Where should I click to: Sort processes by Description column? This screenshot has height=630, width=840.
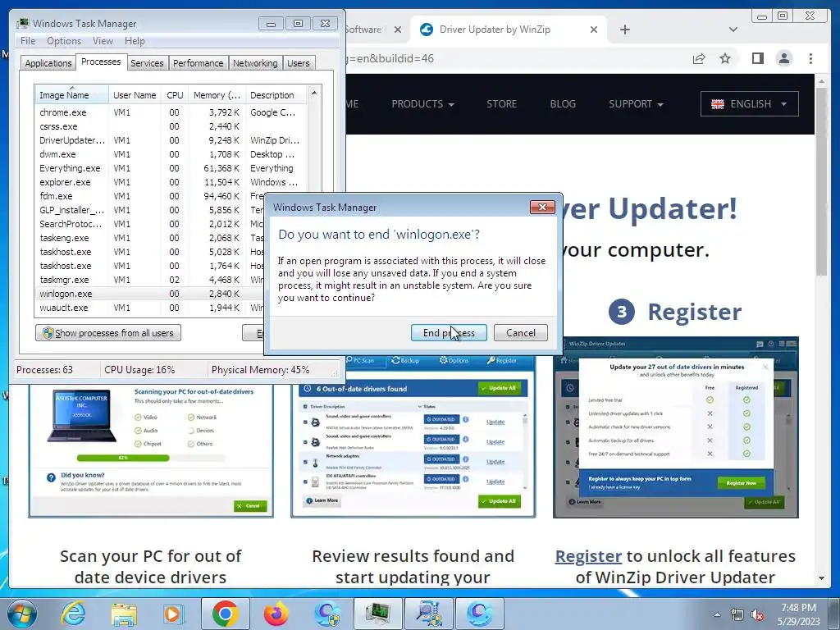276,95
